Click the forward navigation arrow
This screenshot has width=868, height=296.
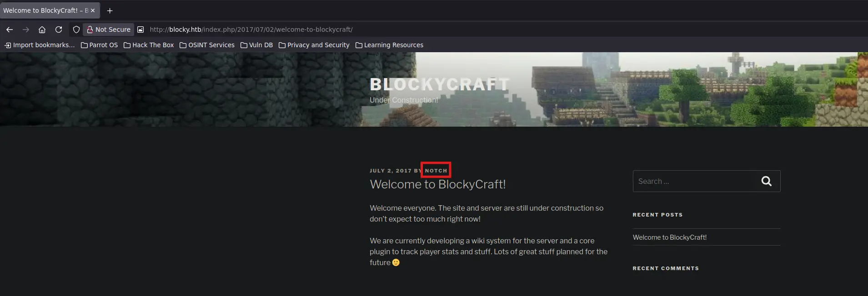tap(26, 30)
